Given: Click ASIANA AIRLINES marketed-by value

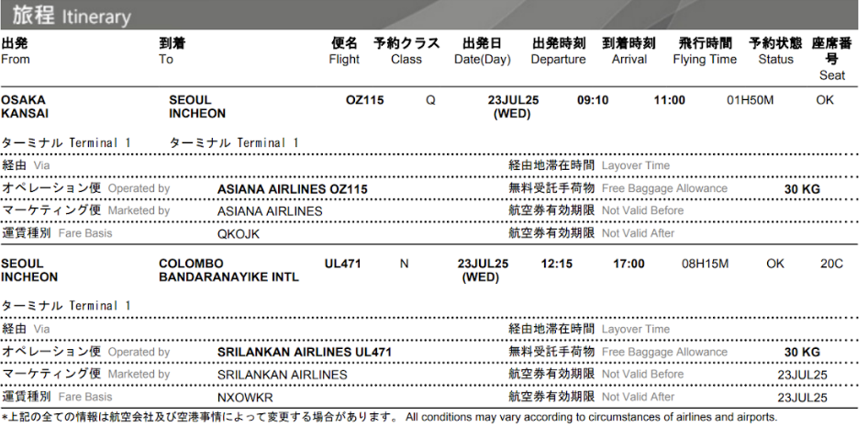Looking at the screenshot, I should click(270, 211).
